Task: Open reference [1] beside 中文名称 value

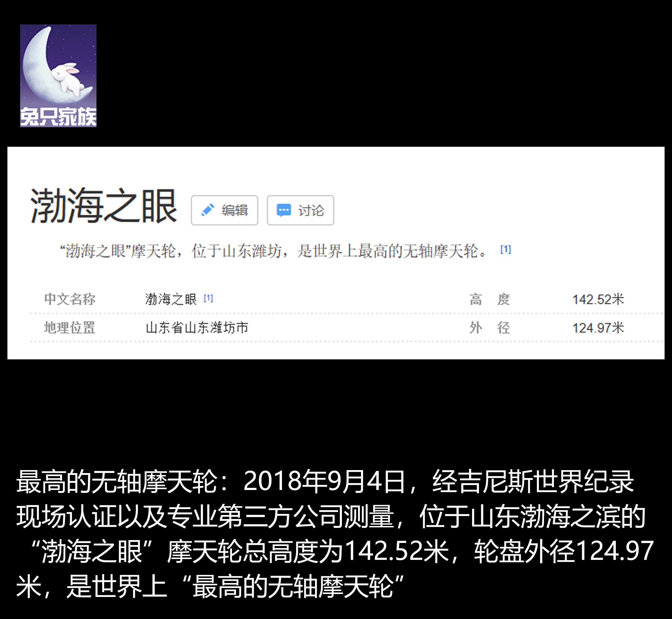Action: (x=208, y=298)
